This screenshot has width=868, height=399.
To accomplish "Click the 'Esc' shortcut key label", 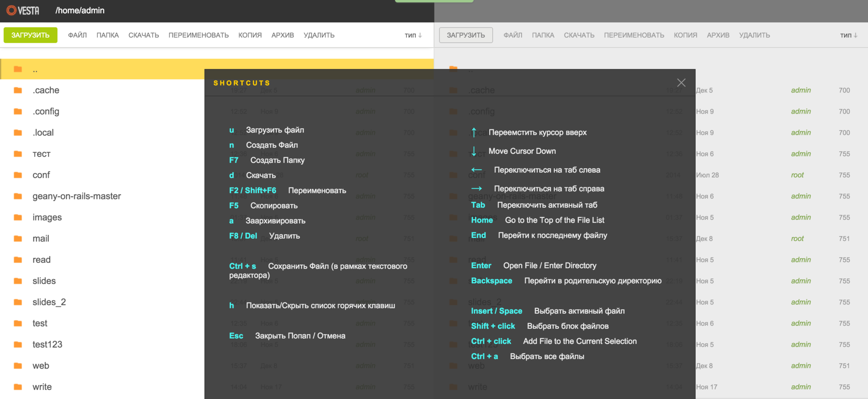I will click(x=236, y=336).
